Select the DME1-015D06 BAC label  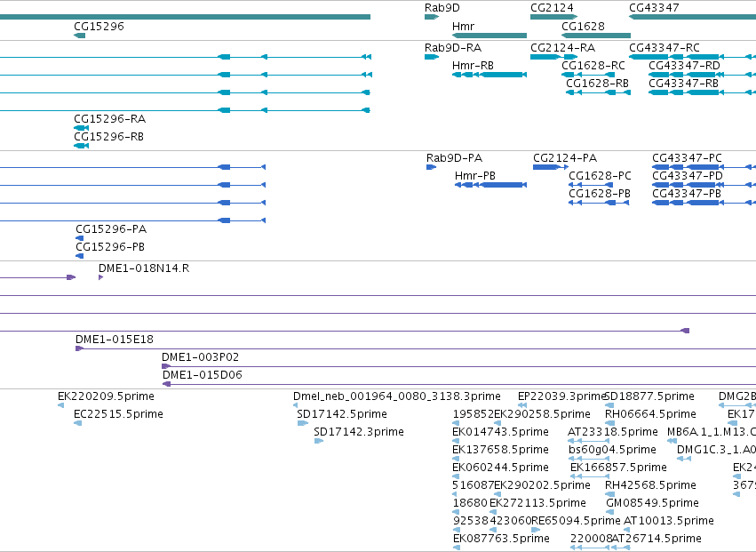tap(202, 375)
